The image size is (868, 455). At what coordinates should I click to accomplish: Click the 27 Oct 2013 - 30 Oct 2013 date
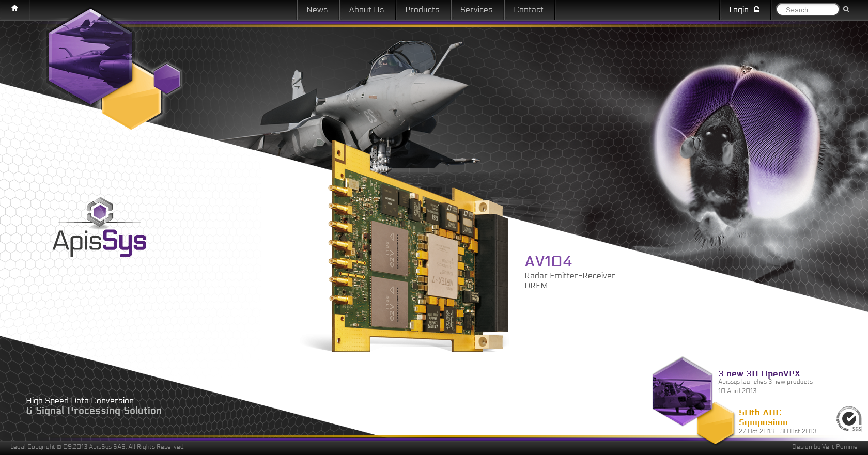click(778, 431)
